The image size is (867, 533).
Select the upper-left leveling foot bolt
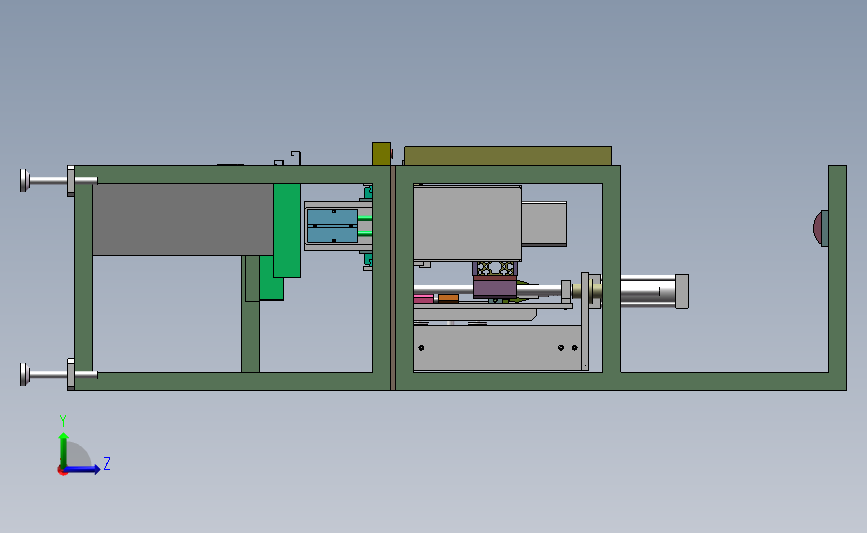(58, 180)
